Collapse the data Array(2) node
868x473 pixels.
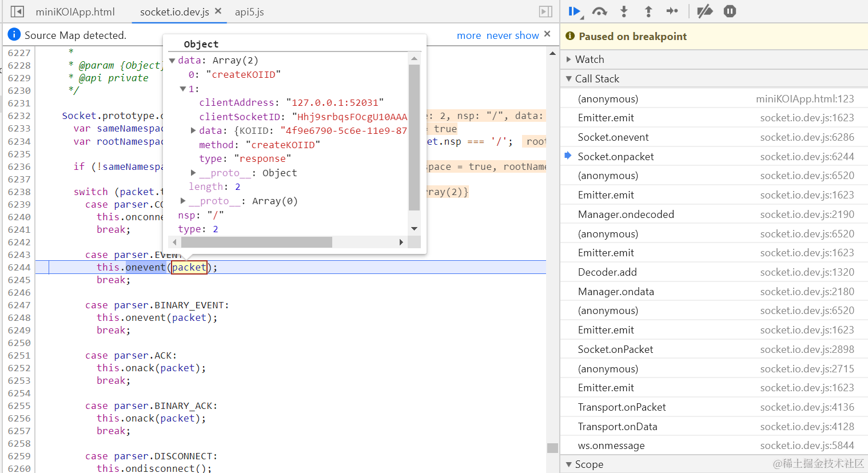pos(172,61)
